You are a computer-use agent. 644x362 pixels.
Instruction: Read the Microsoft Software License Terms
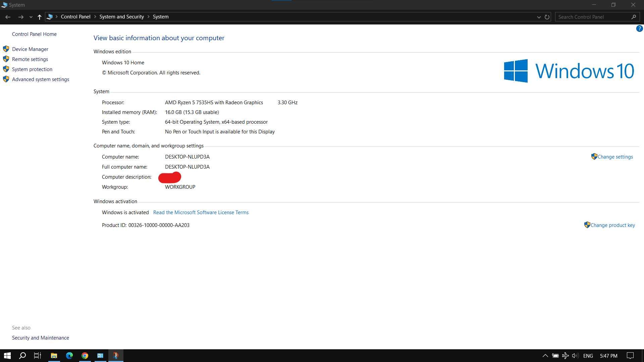[201, 213]
